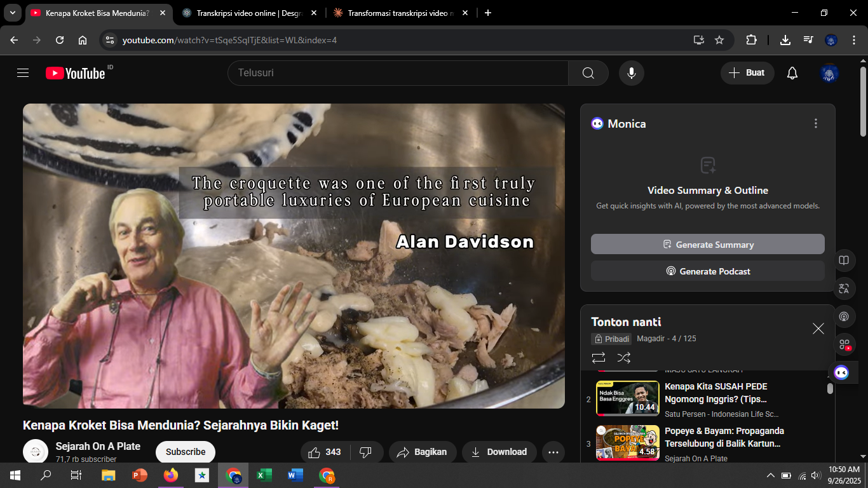Screen dimensions: 868x488
Task: Switch to Transkripsi video online tab
Action: (x=248, y=13)
